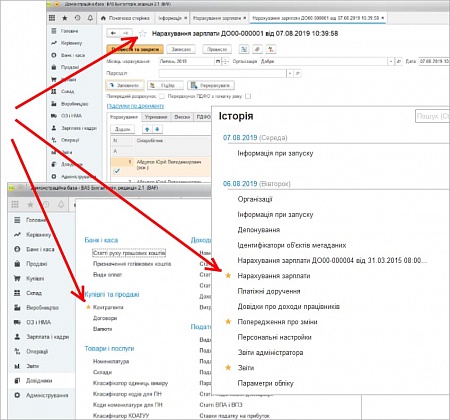This screenshot has width=450, height=420.
Task: Go back with the left arrow
Action: pos(113,33)
